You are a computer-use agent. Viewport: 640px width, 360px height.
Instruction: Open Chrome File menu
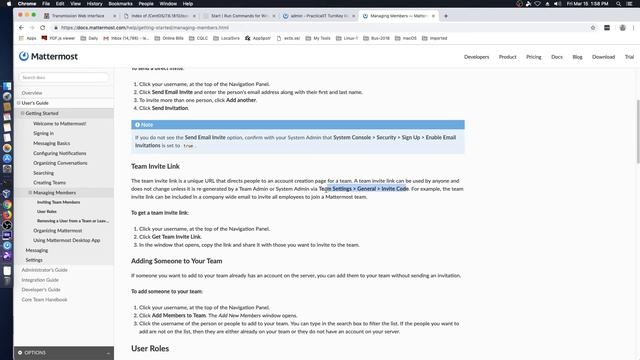[46, 4]
